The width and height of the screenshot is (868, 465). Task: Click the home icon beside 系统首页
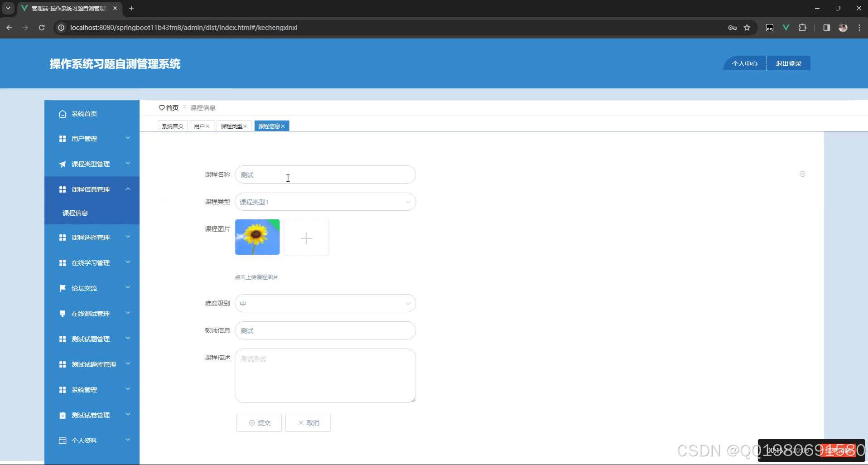[63, 114]
